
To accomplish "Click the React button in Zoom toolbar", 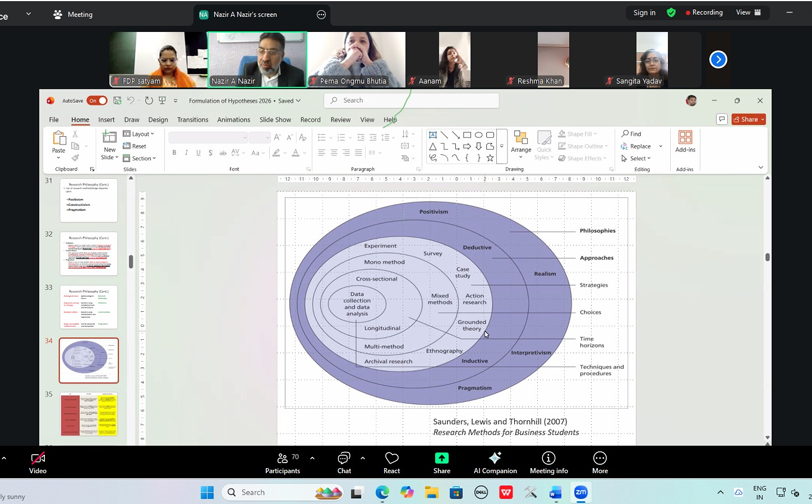I will (391, 461).
